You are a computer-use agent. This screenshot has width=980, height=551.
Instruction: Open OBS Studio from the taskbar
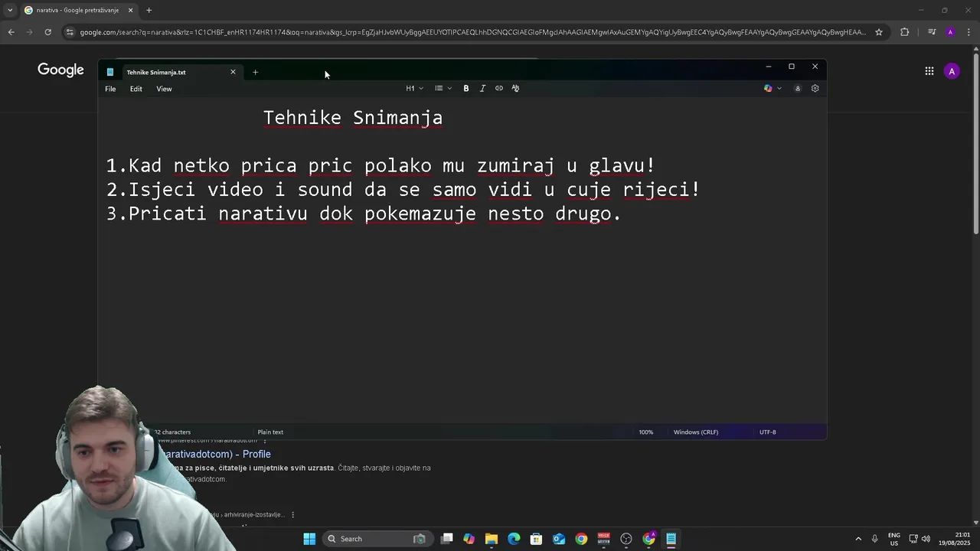pos(626,539)
